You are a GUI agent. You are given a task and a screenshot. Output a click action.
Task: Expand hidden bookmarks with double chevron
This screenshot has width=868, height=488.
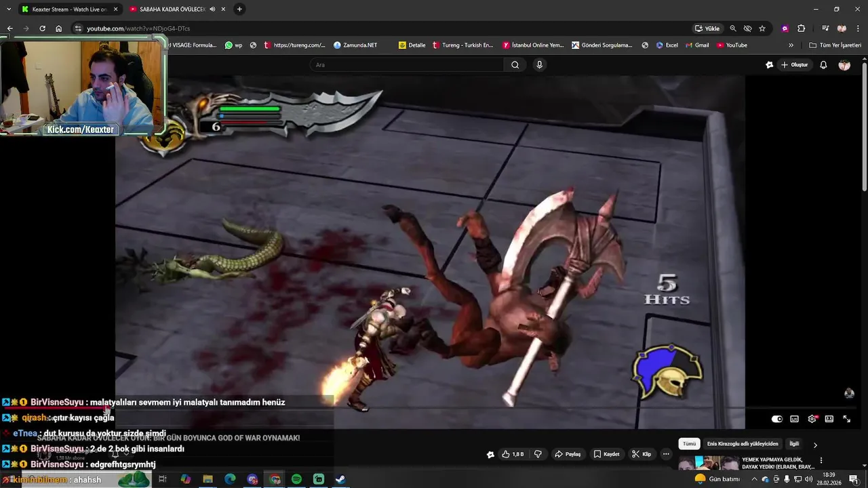[x=791, y=45]
